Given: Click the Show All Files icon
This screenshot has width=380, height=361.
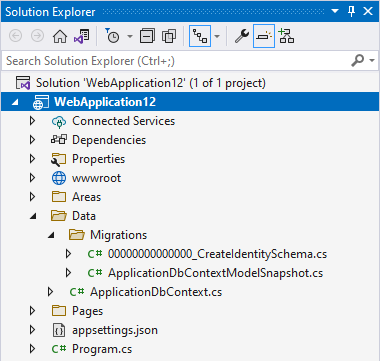Looking at the screenshot, I should click(x=169, y=36).
